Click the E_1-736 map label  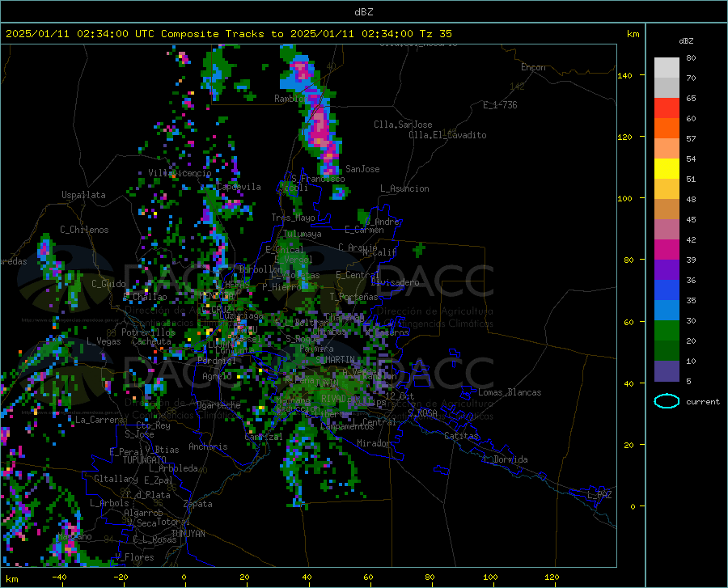point(500,105)
